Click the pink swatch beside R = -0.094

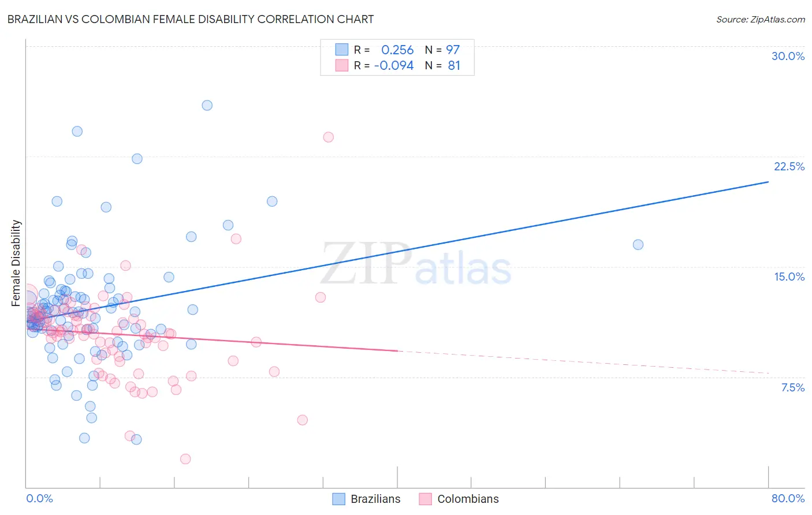(x=342, y=65)
